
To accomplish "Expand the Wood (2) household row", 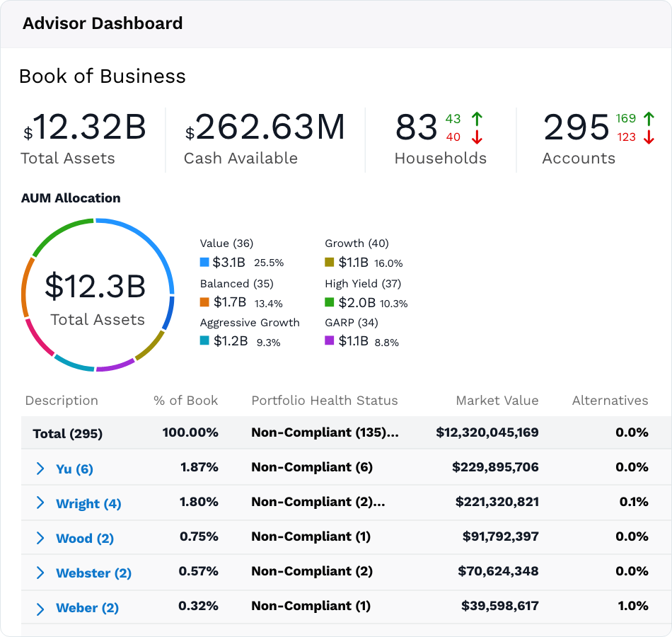I will (x=40, y=538).
